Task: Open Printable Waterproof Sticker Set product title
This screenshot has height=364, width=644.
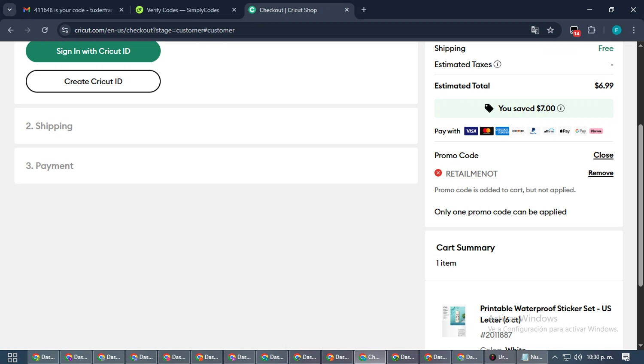Action: (x=545, y=314)
